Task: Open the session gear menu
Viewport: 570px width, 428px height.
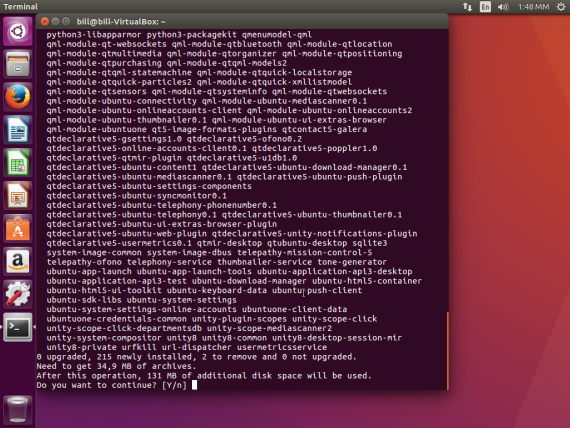Action: (x=561, y=7)
